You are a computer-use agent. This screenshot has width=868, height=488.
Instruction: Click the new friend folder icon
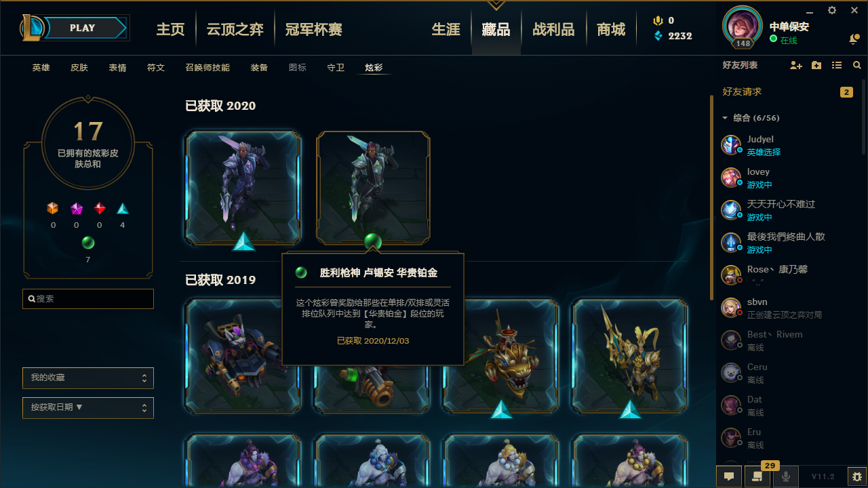pos(816,65)
